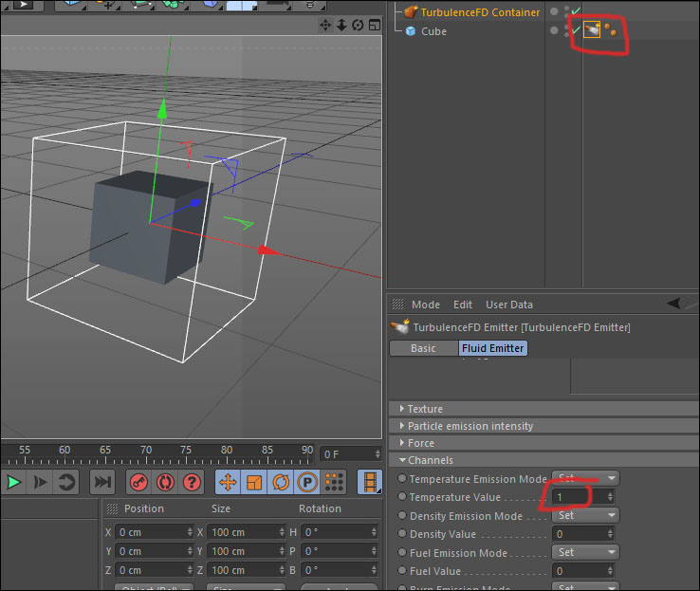Viewport: 700px width, 591px height.
Task: Click the Fuel Emission Mode keyframe circle
Action: point(402,553)
